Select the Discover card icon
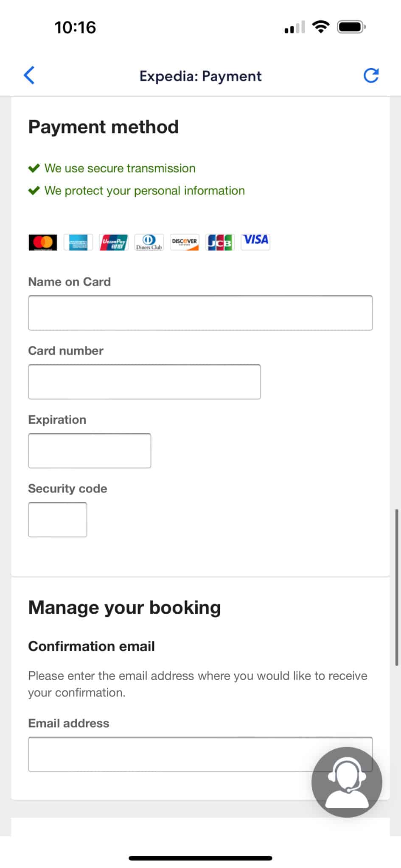Viewport: 401px width, 868px height. pyautogui.click(x=184, y=242)
